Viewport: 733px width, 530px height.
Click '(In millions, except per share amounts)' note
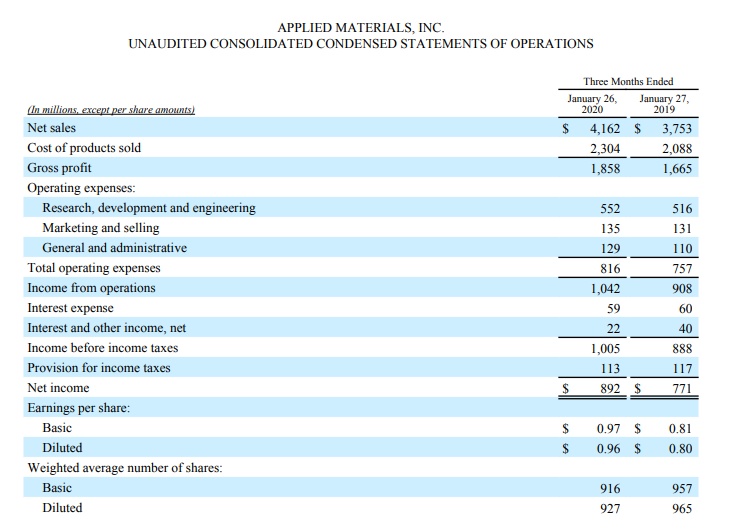(x=111, y=110)
